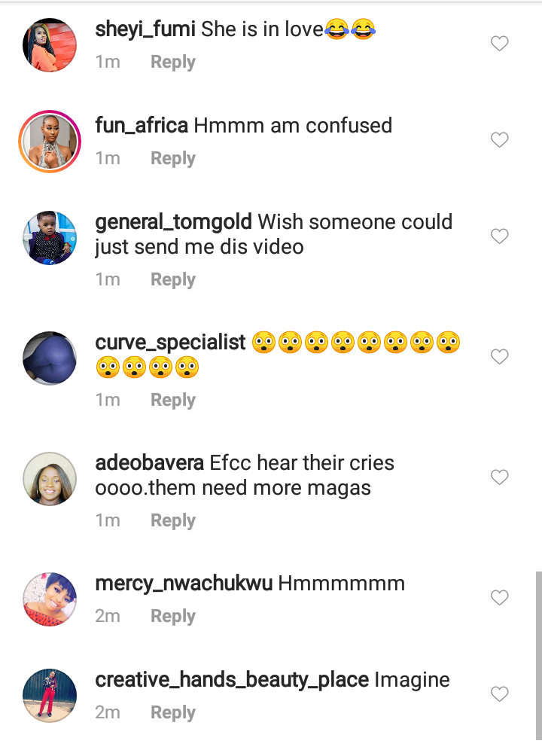View fun_africa's story ring avatar
This screenshot has width=542, height=756.
click(x=50, y=142)
